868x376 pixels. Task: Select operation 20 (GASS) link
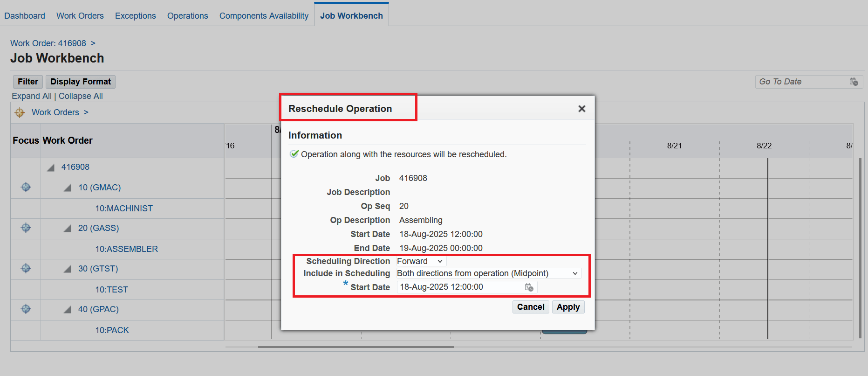click(x=98, y=228)
